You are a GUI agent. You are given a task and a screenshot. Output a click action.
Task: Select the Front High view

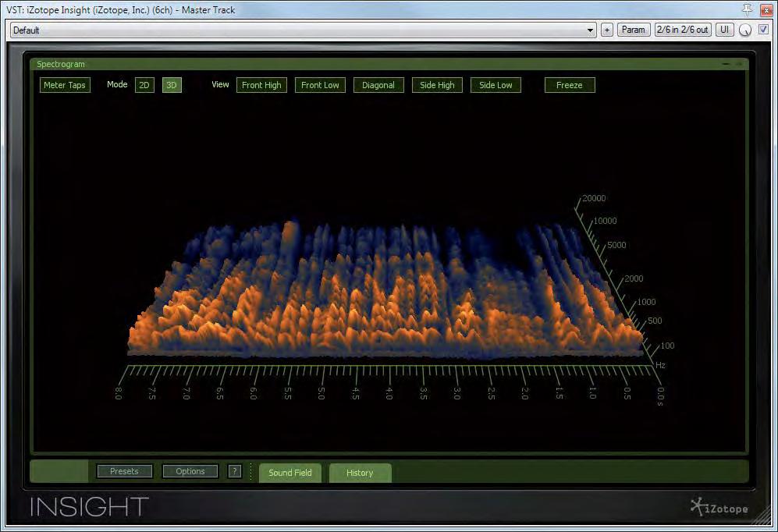261,85
